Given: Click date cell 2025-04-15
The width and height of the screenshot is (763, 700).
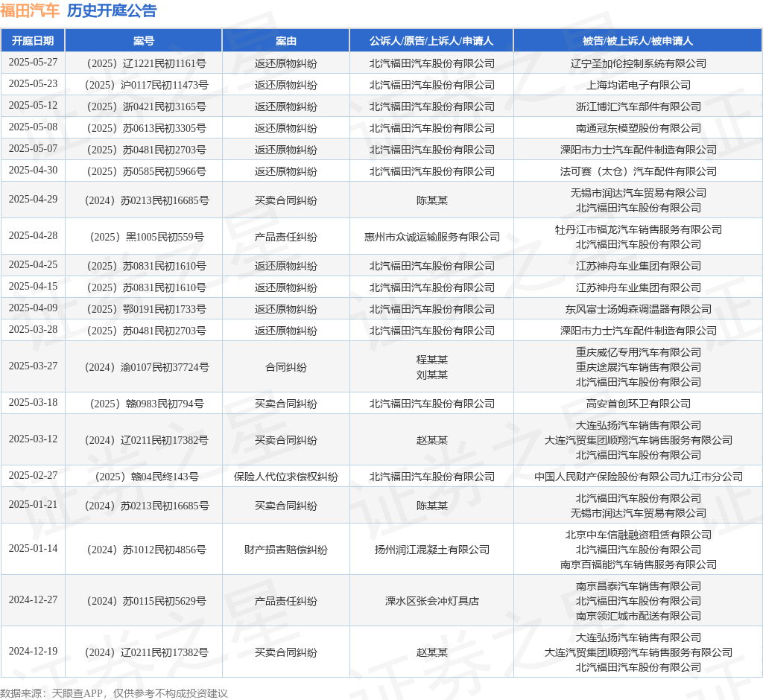Looking at the screenshot, I should coord(33,287).
